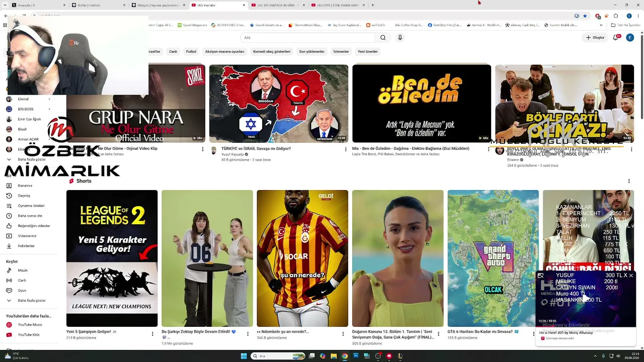Activate voice search microphone icon
The image size is (644, 362).
(400, 38)
